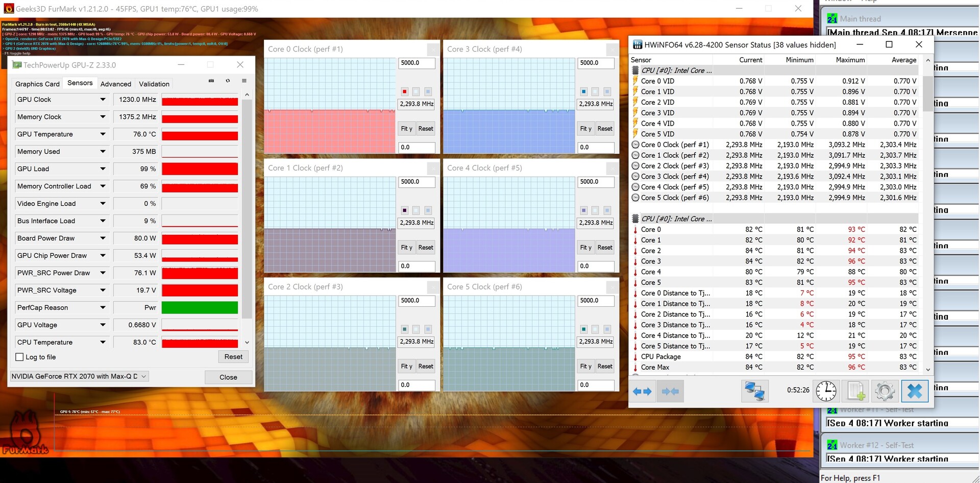
Task: Click the Prime95 Main thread window icon
Action: 832,18
